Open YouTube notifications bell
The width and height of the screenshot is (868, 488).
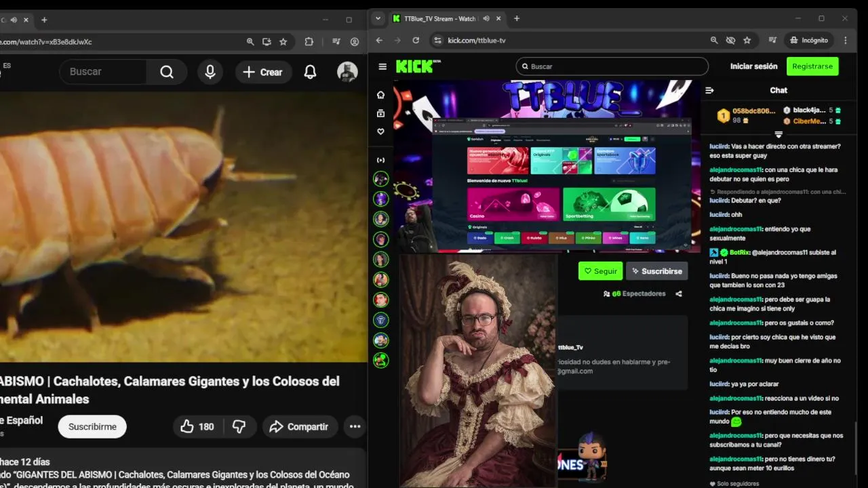(310, 72)
